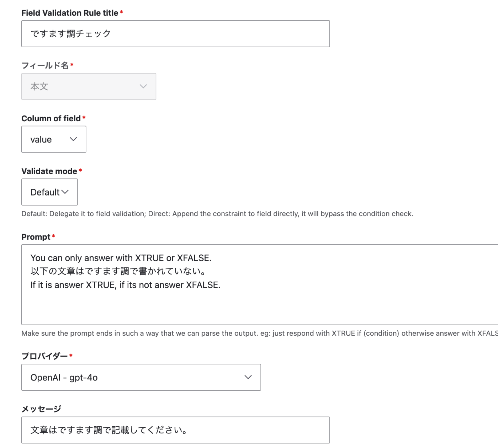The width and height of the screenshot is (498, 448).
Task: Click the chevron in provider select box
Action: click(248, 377)
